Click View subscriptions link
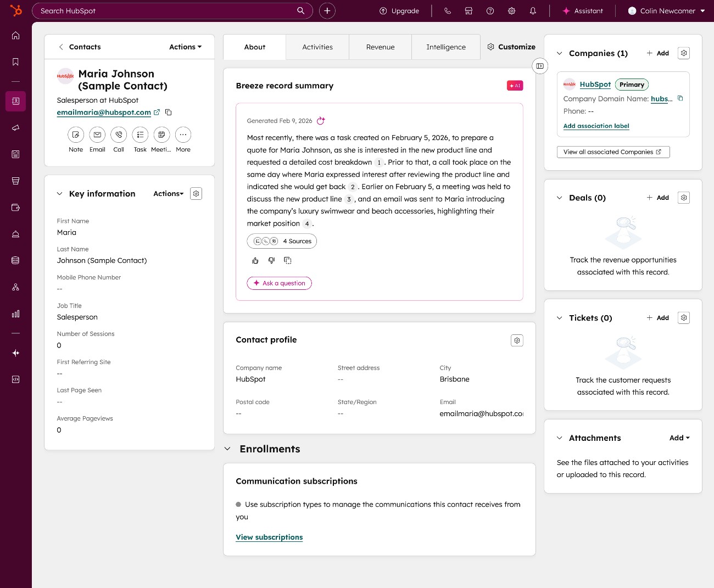 (x=269, y=537)
